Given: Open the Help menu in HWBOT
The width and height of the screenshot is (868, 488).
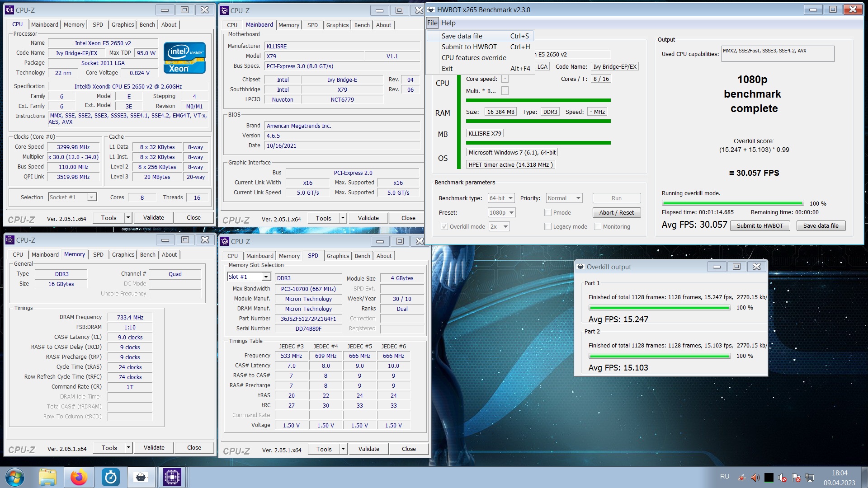Looking at the screenshot, I should pos(448,23).
